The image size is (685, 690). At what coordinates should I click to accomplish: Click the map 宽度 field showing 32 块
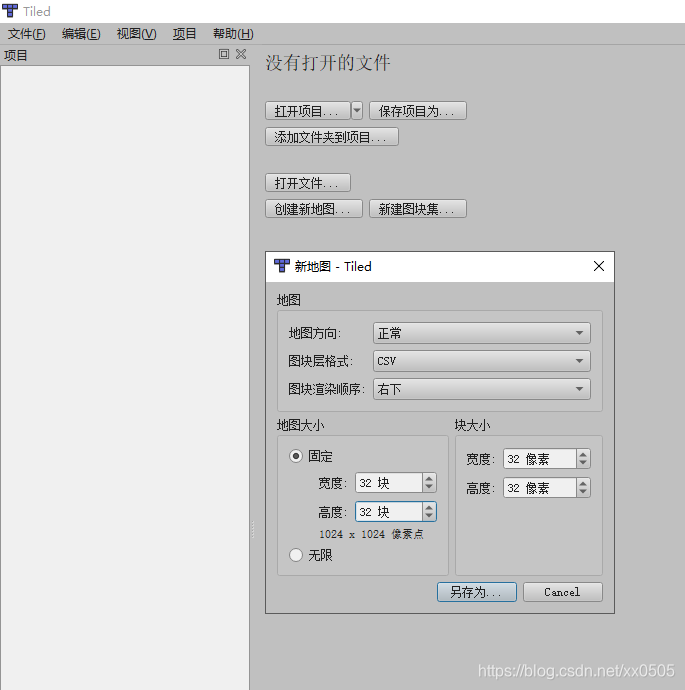pyautogui.click(x=389, y=483)
